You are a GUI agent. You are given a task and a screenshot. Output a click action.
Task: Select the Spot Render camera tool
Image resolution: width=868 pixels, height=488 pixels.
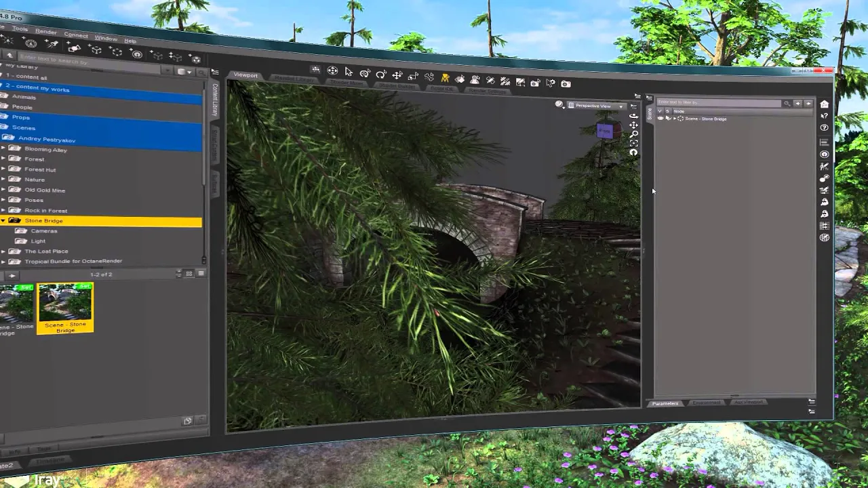pyautogui.click(x=535, y=83)
